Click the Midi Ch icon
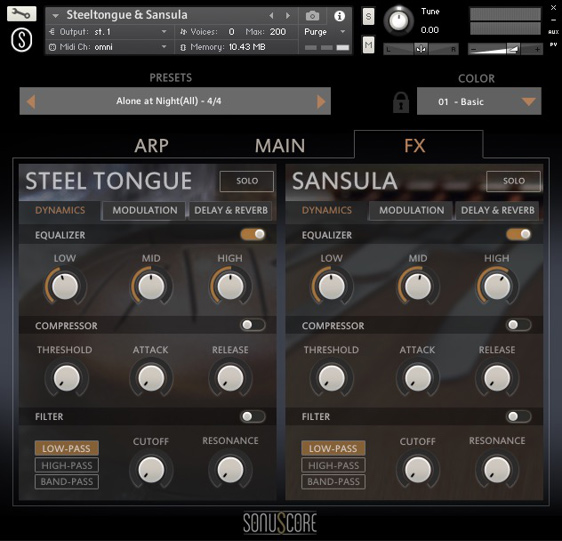The image size is (562, 541). click(x=52, y=47)
